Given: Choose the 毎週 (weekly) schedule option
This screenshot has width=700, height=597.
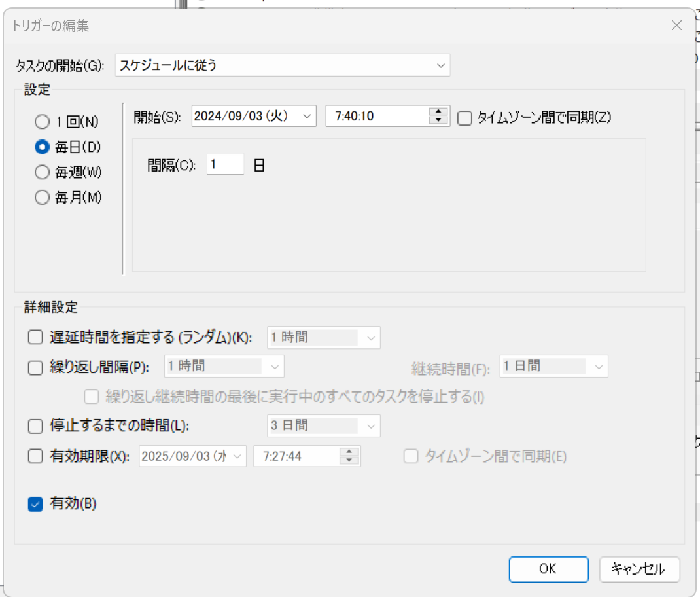Looking at the screenshot, I should coord(43,172).
